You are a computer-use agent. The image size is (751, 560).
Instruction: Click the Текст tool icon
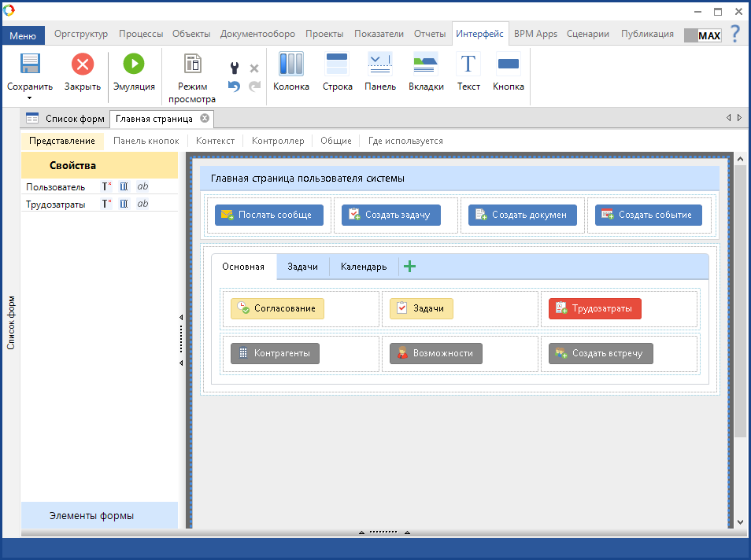(468, 64)
